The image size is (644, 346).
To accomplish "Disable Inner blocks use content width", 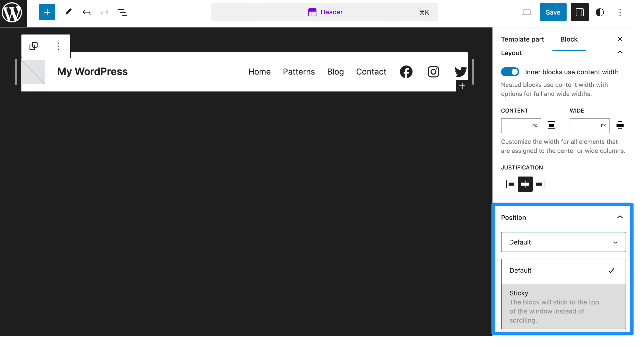I will coord(510,72).
